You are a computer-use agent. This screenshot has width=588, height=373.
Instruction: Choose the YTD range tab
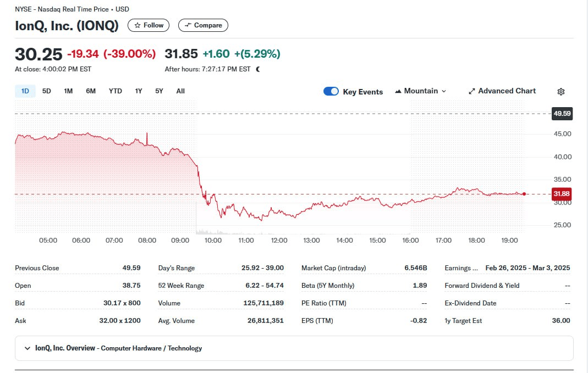click(115, 91)
